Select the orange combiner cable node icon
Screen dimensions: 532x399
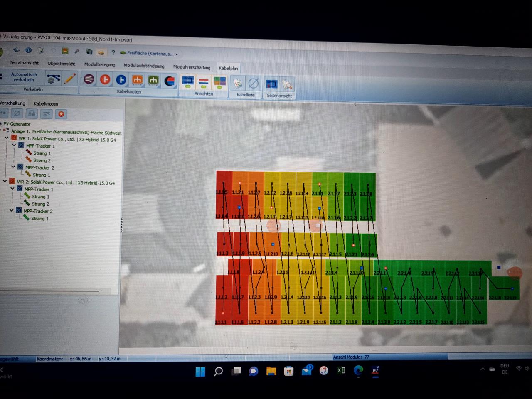pyautogui.click(x=138, y=80)
